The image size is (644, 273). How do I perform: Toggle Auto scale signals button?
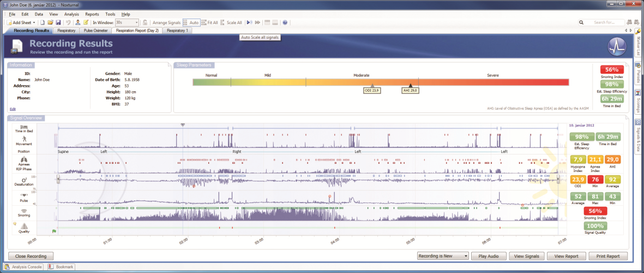point(191,22)
